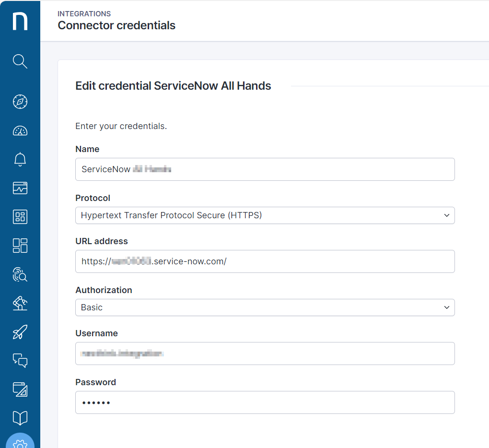
Task: Click the INTEGRATIONS breadcrumb label
Action: coord(84,14)
